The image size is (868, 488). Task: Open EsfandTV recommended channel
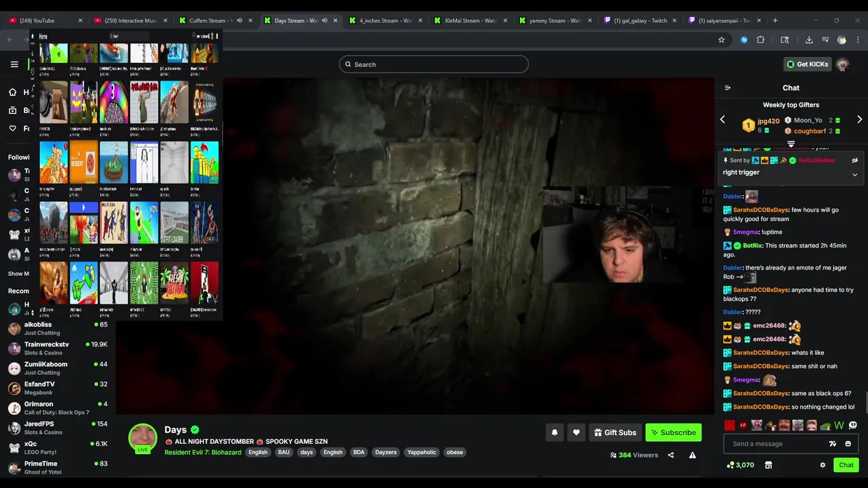(58, 388)
